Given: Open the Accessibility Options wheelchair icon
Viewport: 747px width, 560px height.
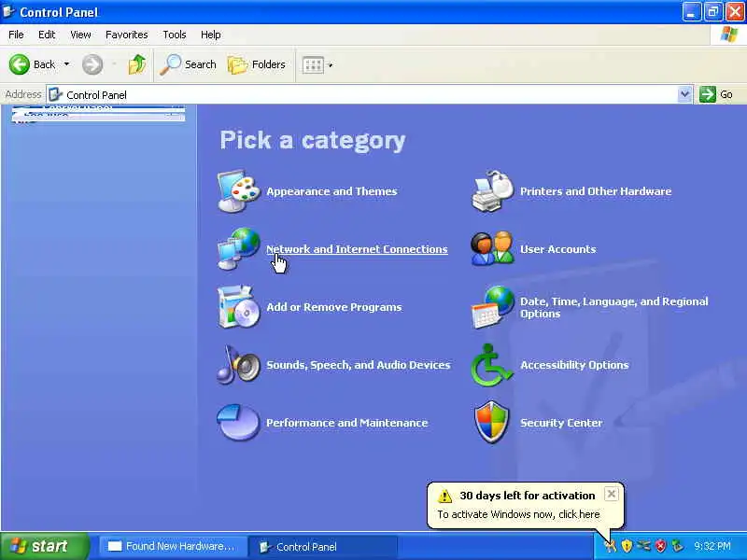Looking at the screenshot, I should (492, 365).
